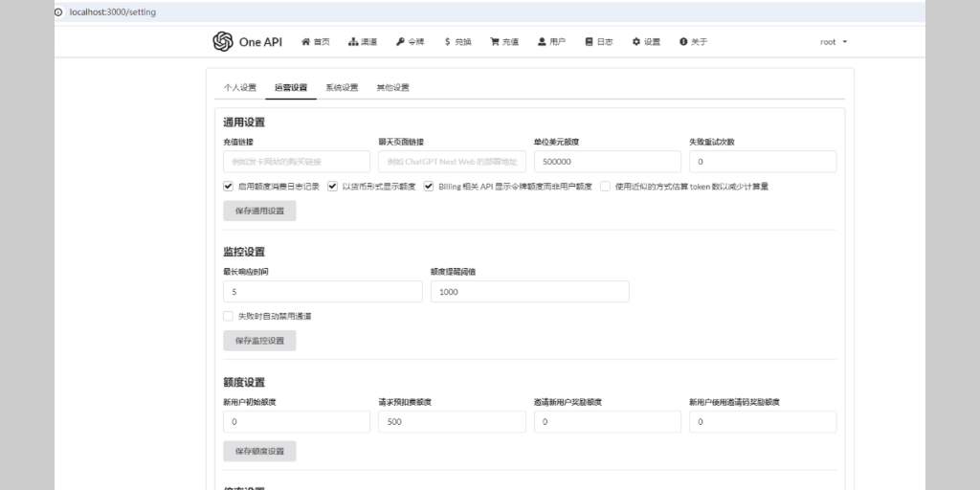Image resolution: width=980 pixels, height=490 pixels.
Task: Click the 额度设置 section heading
Action: click(x=244, y=383)
